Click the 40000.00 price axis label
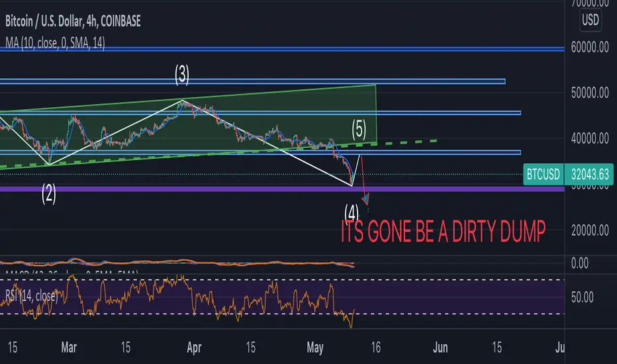The width and height of the screenshot is (617, 364). [590, 138]
